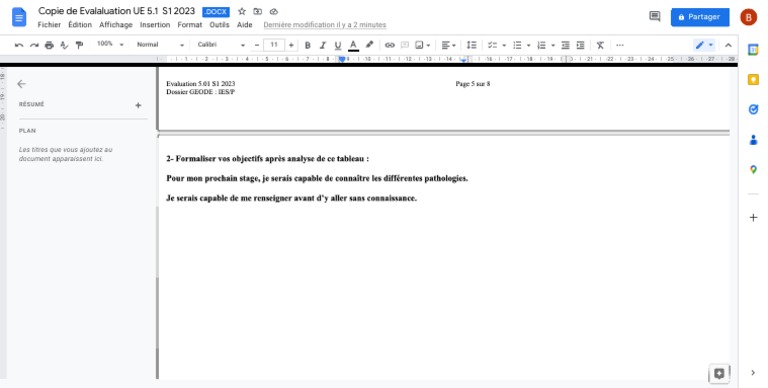Viewport: 768px width, 388px height.
Task: Open the Insertion menu
Action: pyautogui.click(x=155, y=24)
